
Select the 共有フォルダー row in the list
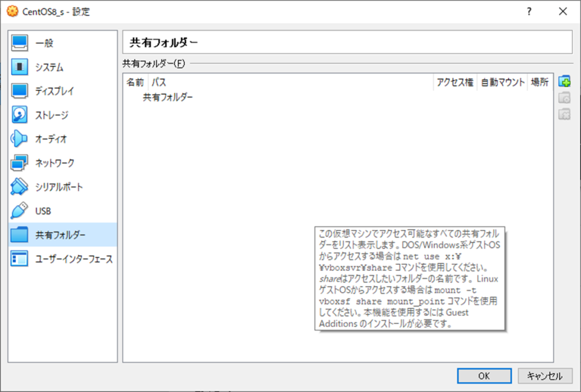[x=338, y=98]
